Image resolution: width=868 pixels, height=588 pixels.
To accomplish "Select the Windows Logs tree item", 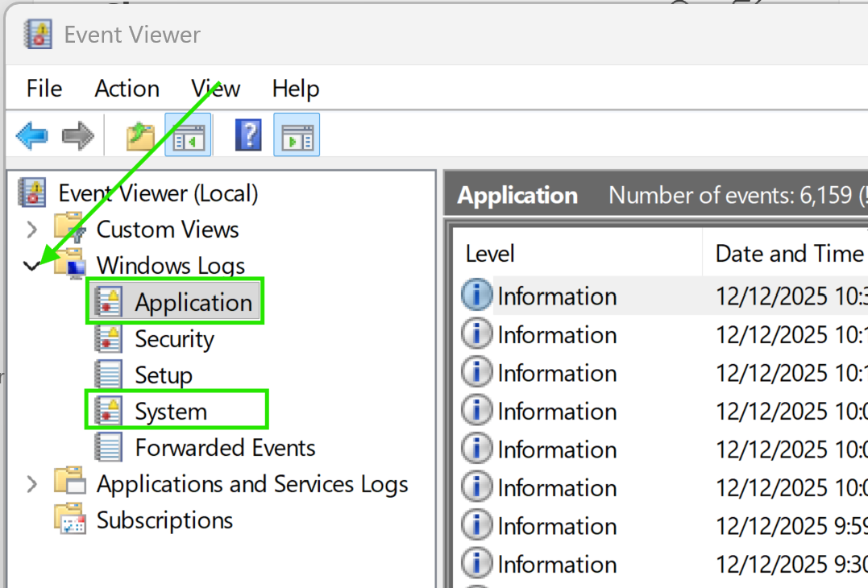I will point(171,266).
